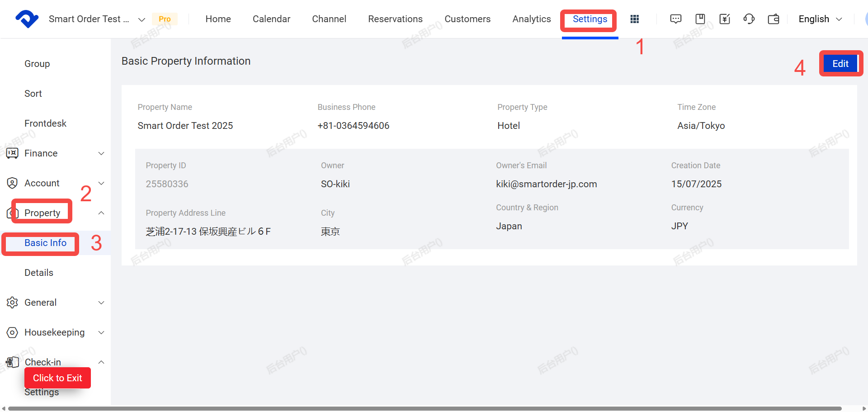This screenshot has height=412, width=868.
Task: Click the bookmark notes icon
Action: point(700,19)
